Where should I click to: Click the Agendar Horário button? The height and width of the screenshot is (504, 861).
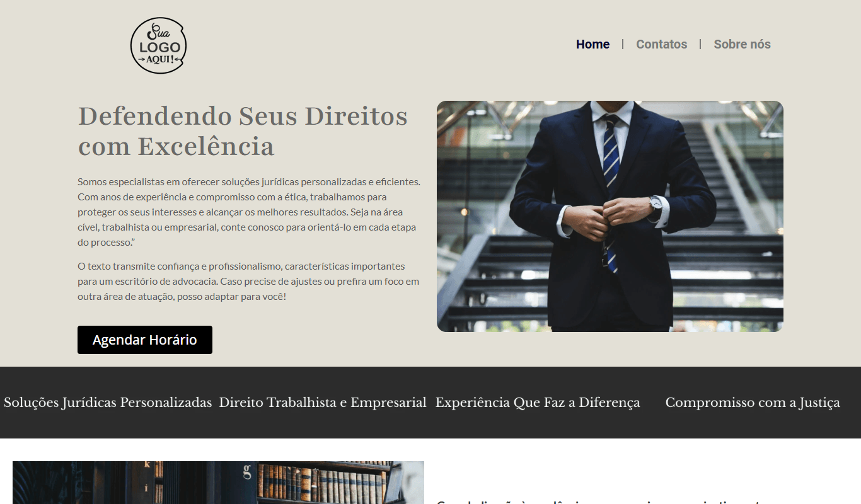tap(145, 340)
